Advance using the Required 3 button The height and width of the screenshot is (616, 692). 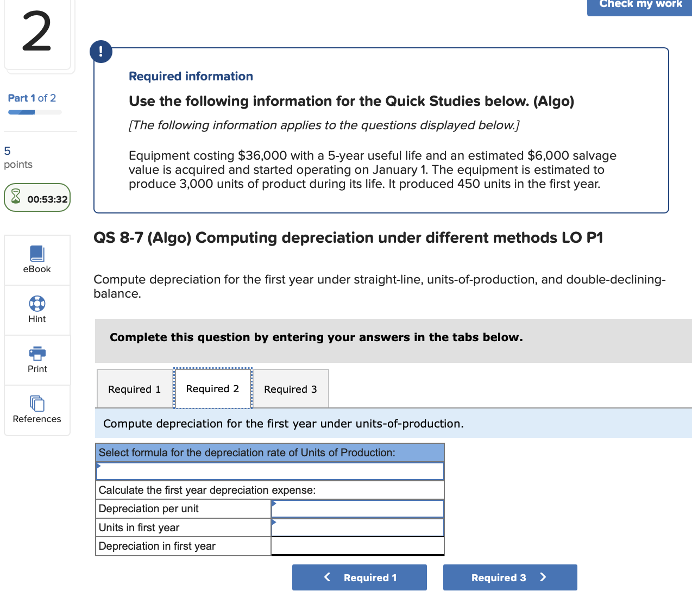(x=509, y=577)
